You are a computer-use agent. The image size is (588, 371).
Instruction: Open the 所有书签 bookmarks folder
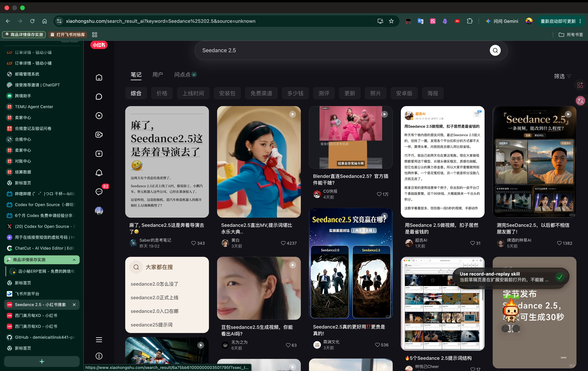click(x=571, y=35)
